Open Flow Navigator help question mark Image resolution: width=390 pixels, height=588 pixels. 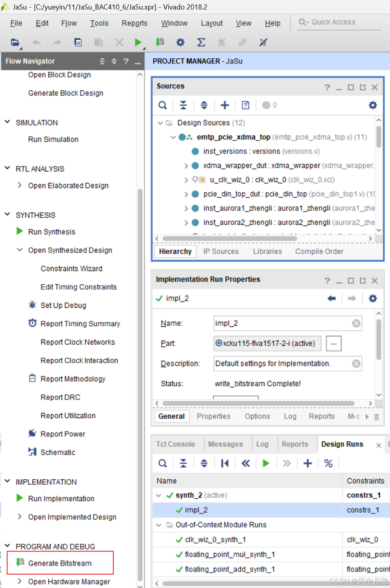[126, 61]
